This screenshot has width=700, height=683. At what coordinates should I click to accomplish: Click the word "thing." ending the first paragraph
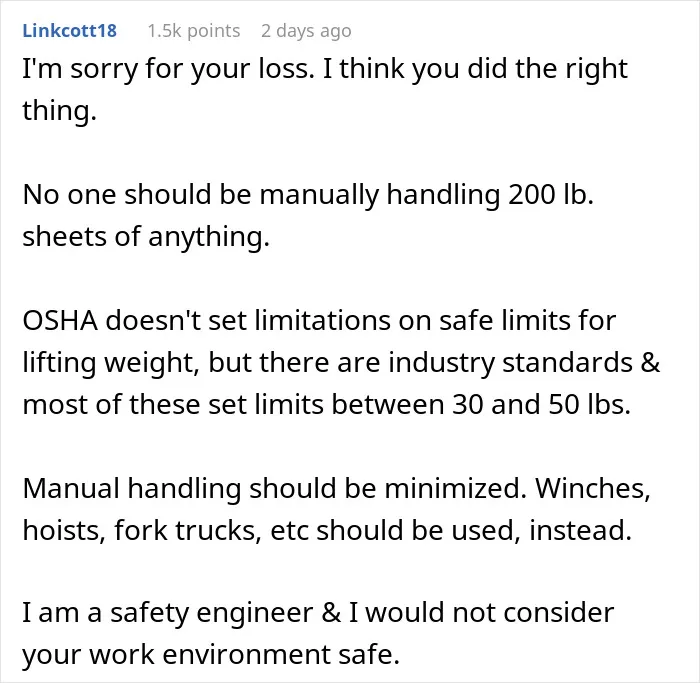point(59,111)
